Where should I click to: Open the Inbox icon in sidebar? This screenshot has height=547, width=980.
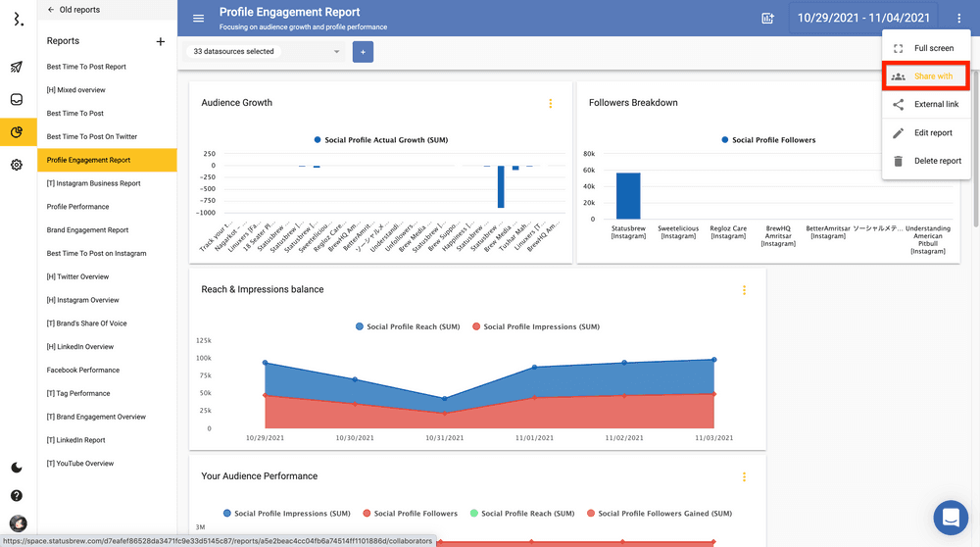[x=17, y=100]
